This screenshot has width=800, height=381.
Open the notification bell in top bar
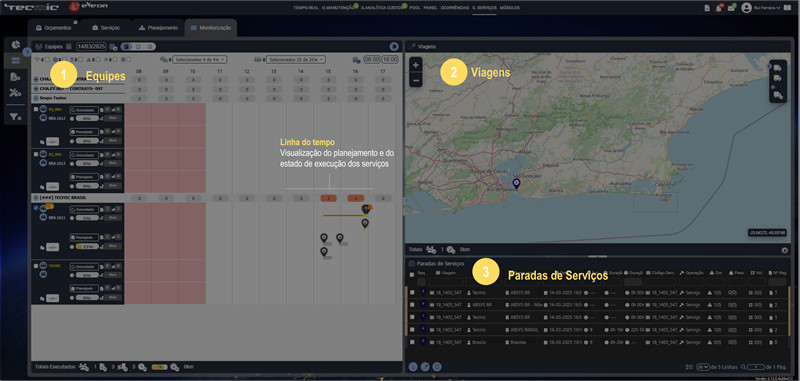click(718, 8)
